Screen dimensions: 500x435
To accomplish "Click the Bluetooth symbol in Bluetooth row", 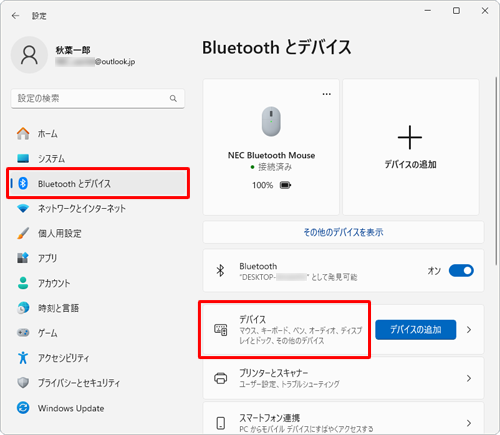I will pyautogui.click(x=220, y=271).
